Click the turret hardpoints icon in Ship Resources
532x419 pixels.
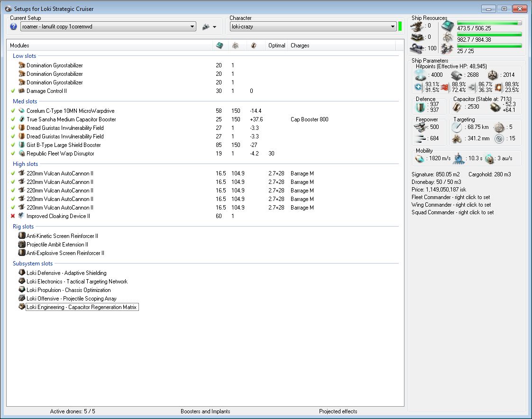pos(417,27)
